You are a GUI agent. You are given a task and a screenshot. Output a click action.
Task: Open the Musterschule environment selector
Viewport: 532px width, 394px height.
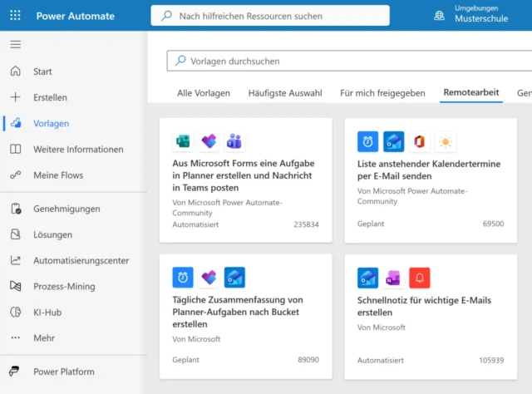click(x=481, y=18)
